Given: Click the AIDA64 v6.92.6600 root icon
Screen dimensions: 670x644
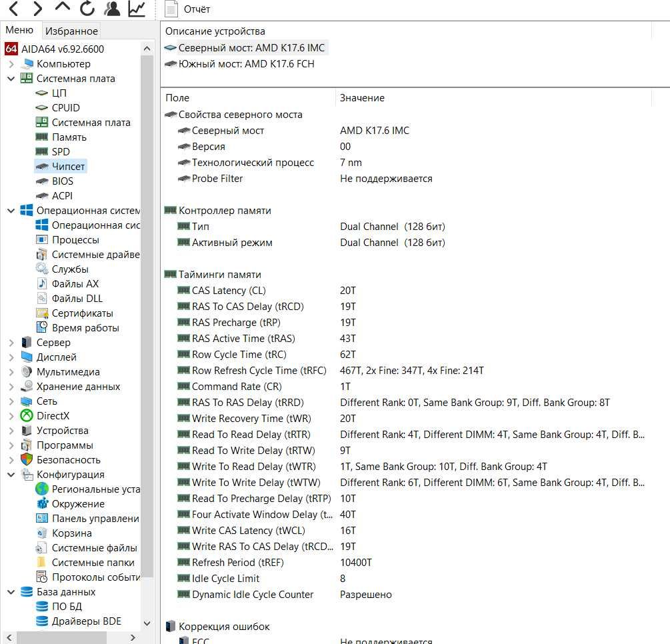Looking at the screenshot, I should click(x=11, y=49).
